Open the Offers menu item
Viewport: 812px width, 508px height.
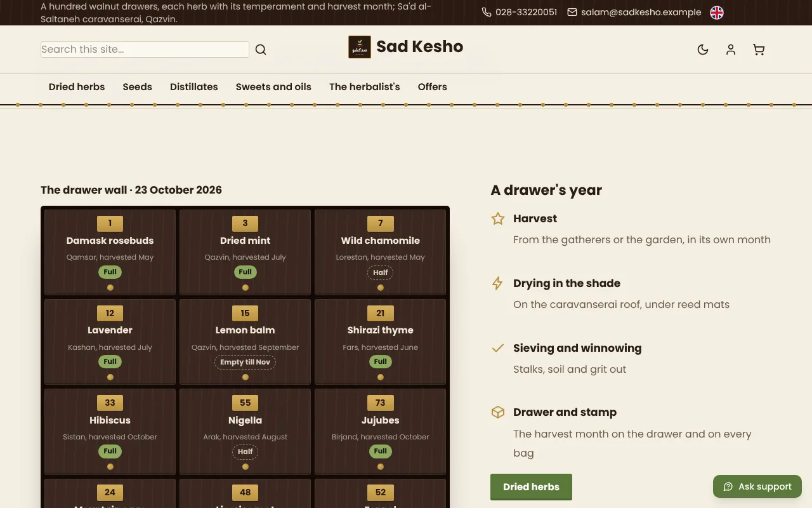[433, 87]
